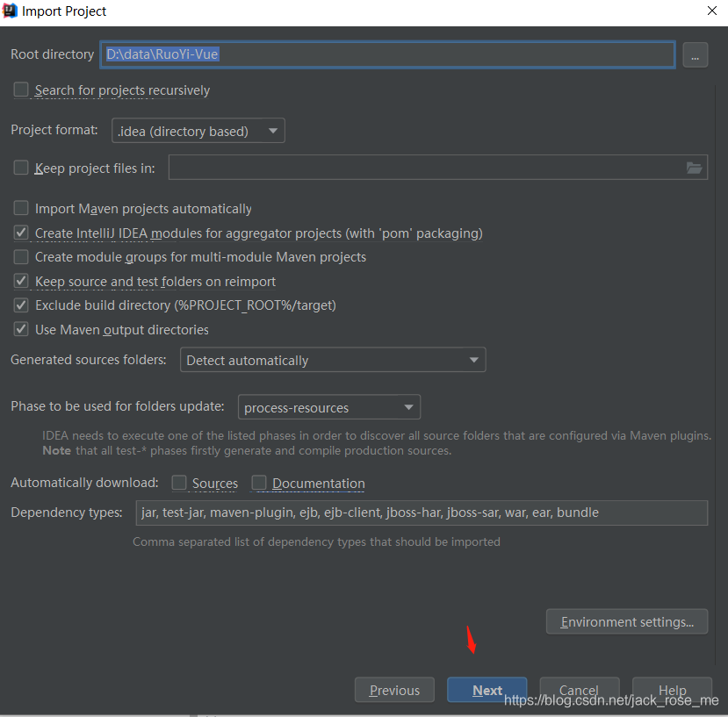Proceed with the Next button
The height and width of the screenshot is (717, 728).
pos(487,690)
